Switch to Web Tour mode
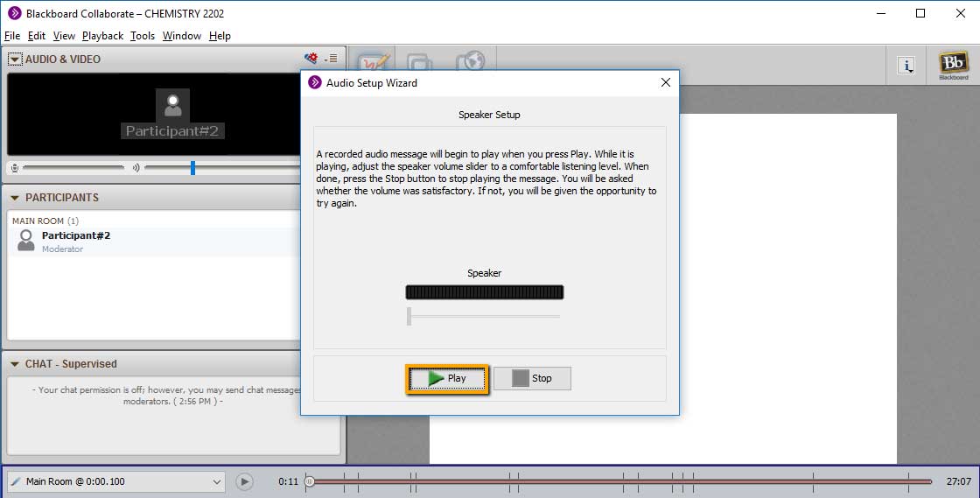 (x=470, y=62)
